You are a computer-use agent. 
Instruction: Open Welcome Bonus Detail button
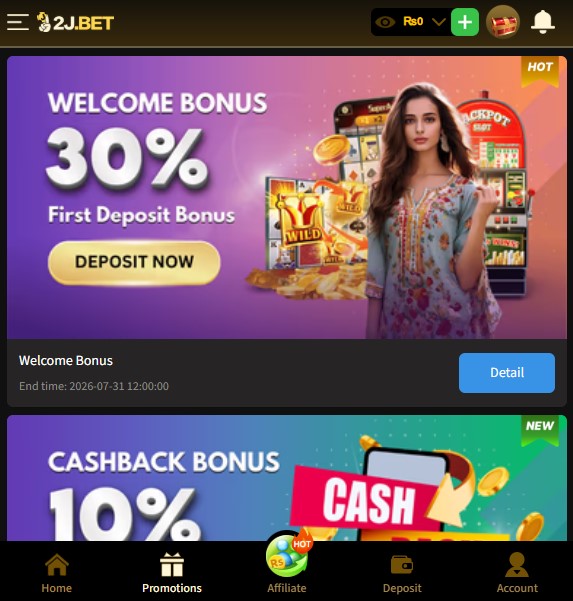pyautogui.click(x=507, y=373)
